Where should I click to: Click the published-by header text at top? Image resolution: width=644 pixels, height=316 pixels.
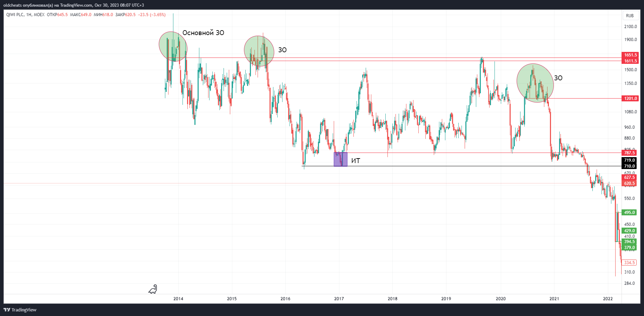click(74, 5)
